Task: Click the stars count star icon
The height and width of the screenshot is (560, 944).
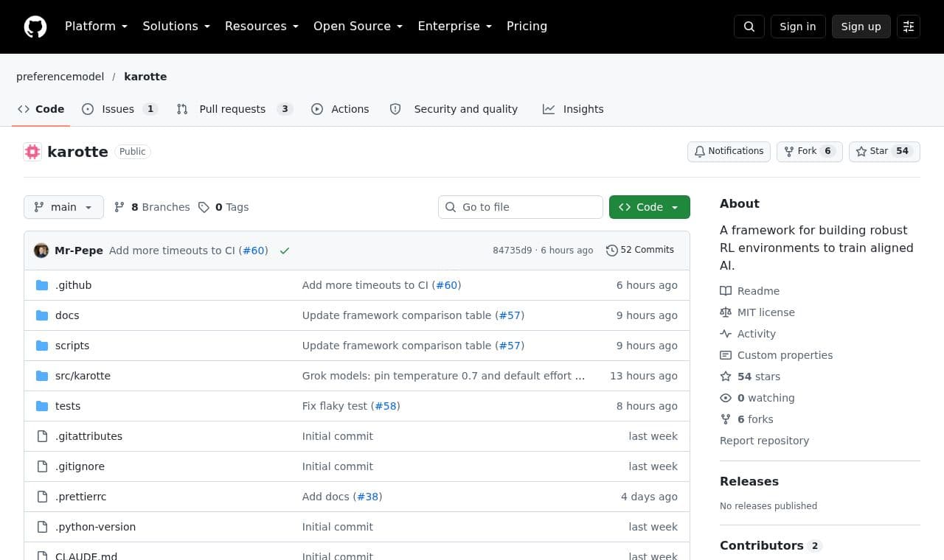Action: coord(726,377)
